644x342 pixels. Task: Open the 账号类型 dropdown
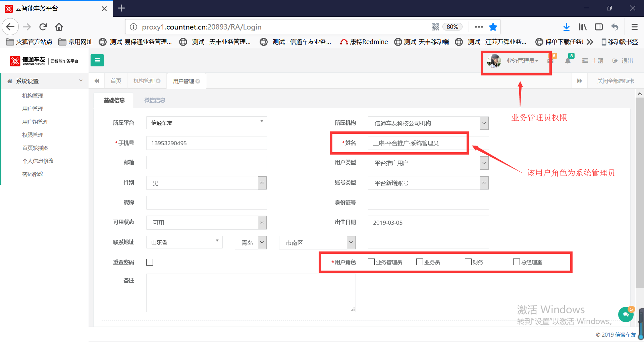428,183
